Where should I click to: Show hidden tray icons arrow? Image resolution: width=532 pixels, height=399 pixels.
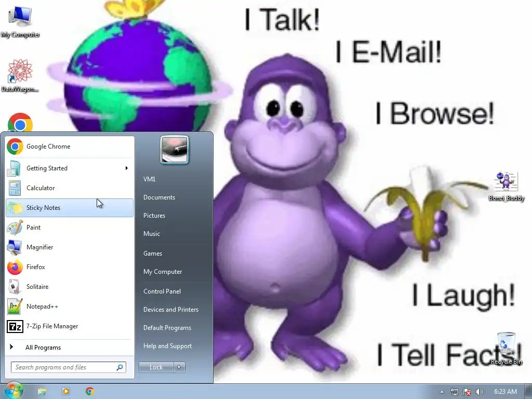(x=442, y=392)
